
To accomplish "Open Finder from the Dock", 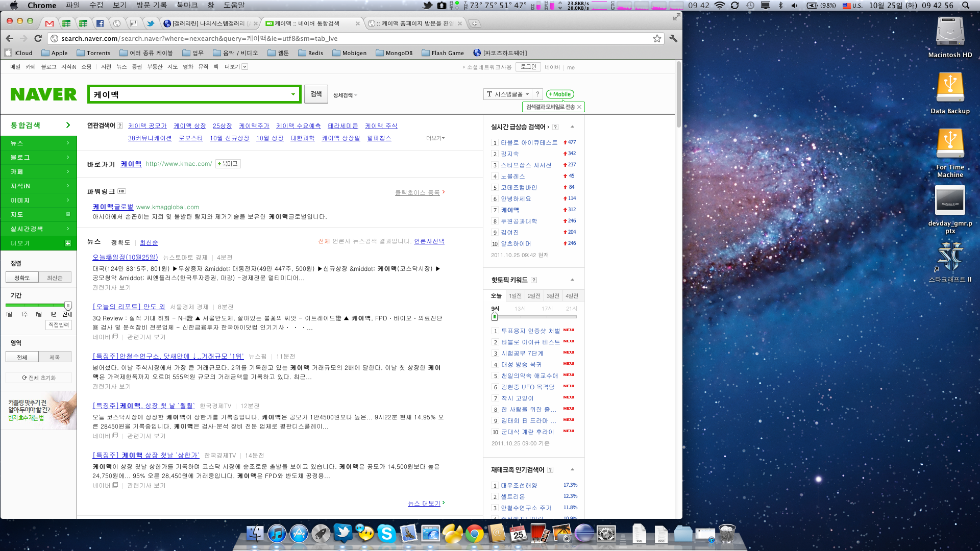I will (x=255, y=534).
